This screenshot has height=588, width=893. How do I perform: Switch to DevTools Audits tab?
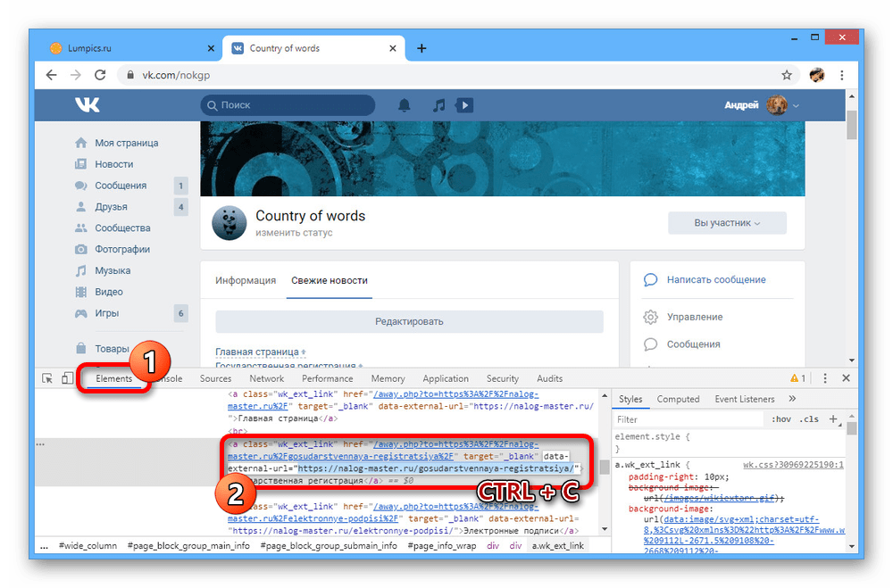[x=549, y=378]
